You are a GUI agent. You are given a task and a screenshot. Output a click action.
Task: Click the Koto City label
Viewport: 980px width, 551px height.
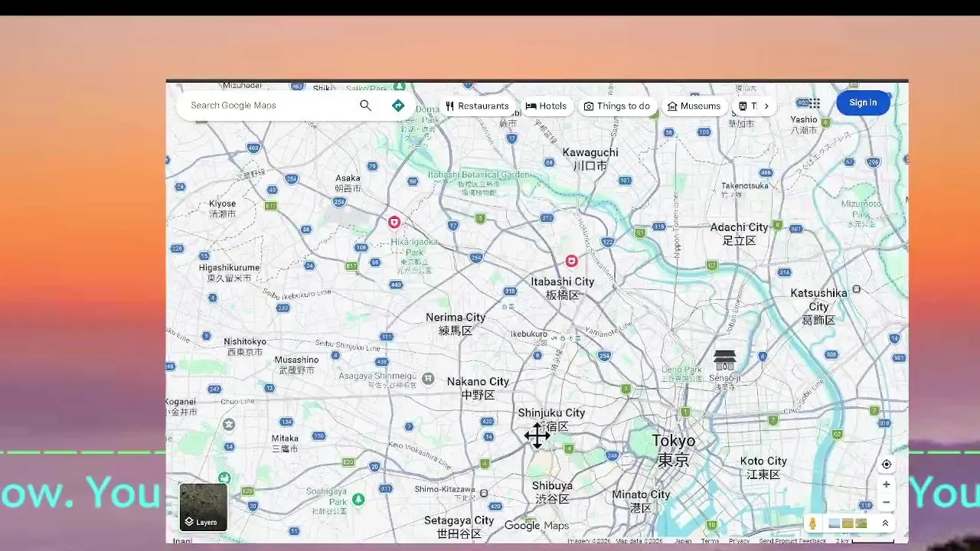pyautogui.click(x=763, y=468)
